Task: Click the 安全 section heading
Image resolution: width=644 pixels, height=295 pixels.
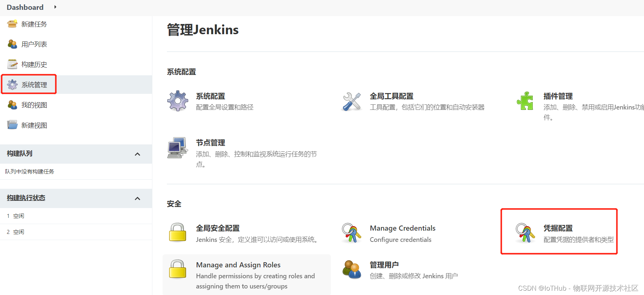Action: [174, 204]
